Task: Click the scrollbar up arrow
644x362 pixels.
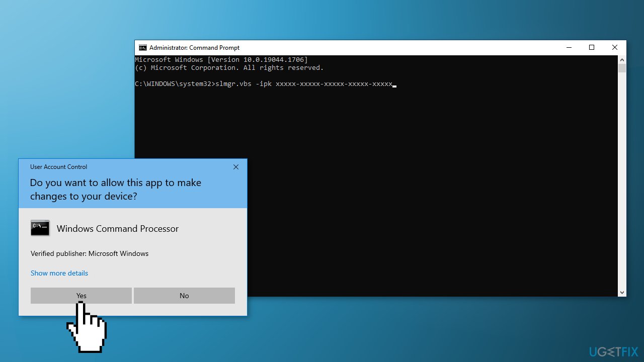Action: [x=622, y=59]
